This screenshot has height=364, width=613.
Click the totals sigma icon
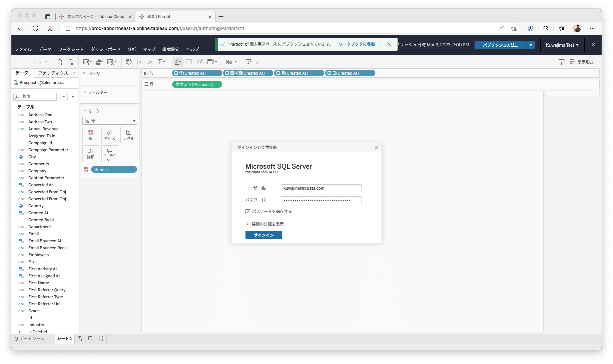[x=161, y=62]
